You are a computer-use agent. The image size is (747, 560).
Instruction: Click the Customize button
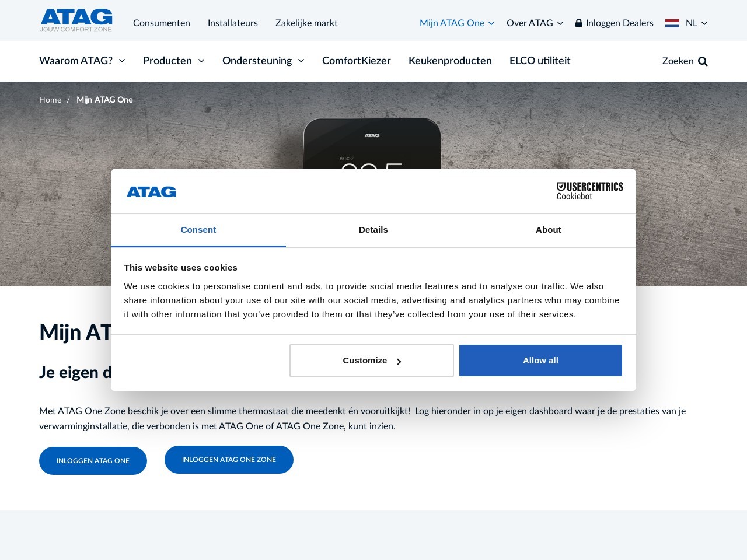(372, 360)
